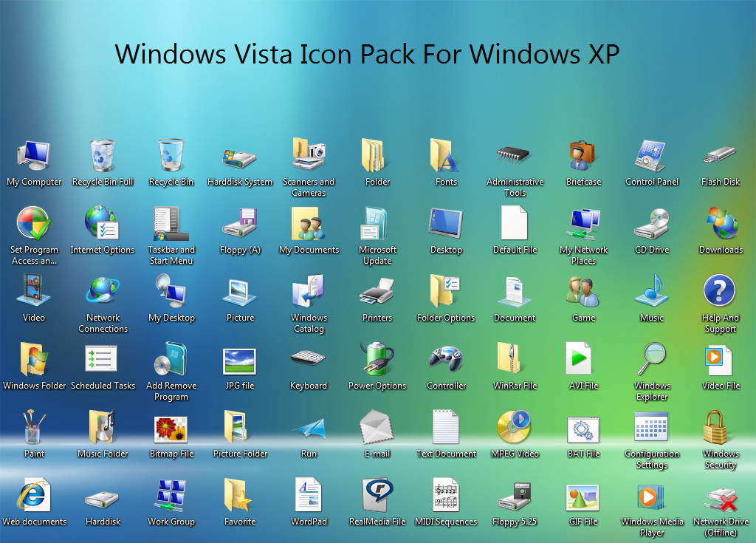The height and width of the screenshot is (543, 756).
Task: Click the Controller gamepad icon
Action: coord(445,360)
